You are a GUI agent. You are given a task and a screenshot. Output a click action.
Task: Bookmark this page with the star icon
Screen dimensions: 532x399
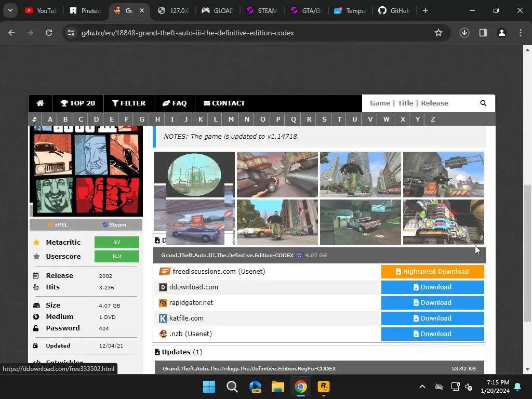pyautogui.click(x=438, y=33)
